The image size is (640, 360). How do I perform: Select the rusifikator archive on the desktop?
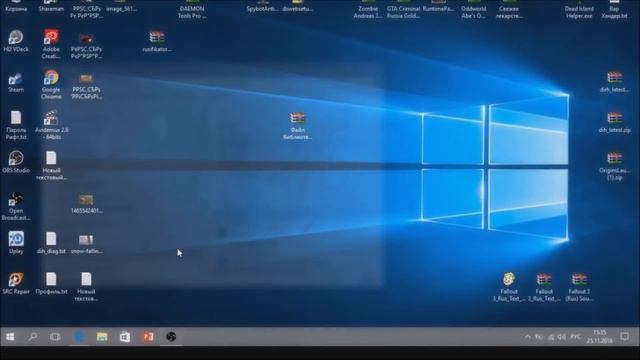coord(157,41)
